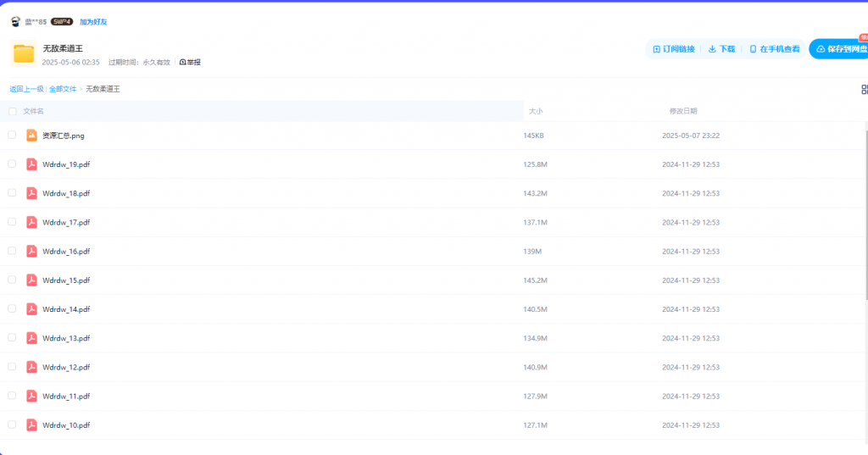This screenshot has width=868, height=455.
Task: Check the box for Wdrdw_10.pdf
Action: click(12, 424)
